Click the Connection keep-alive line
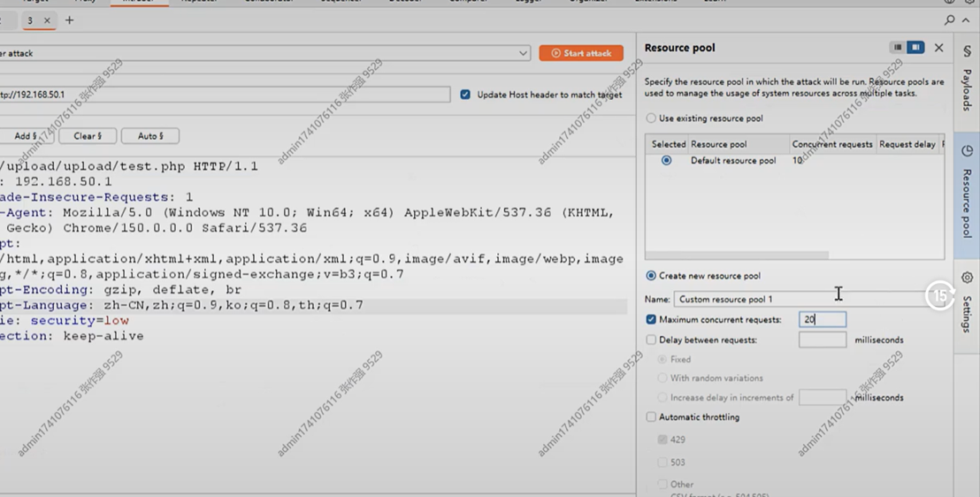Viewport: 980px width, 497px height. pyautogui.click(x=72, y=336)
